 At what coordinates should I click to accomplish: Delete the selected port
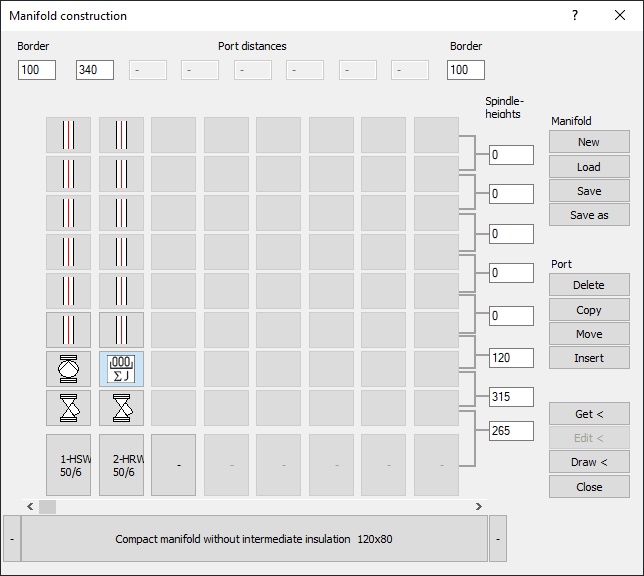(x=589, y=285)
